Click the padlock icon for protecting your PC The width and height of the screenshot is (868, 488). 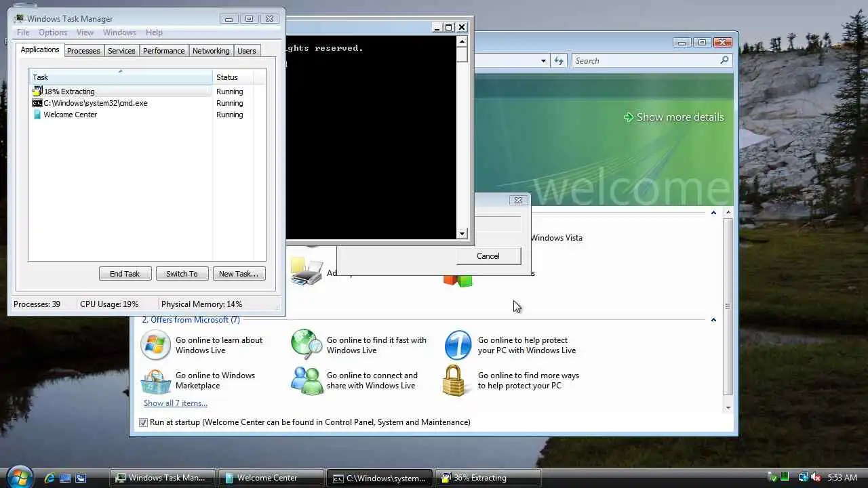click(454, 381)
